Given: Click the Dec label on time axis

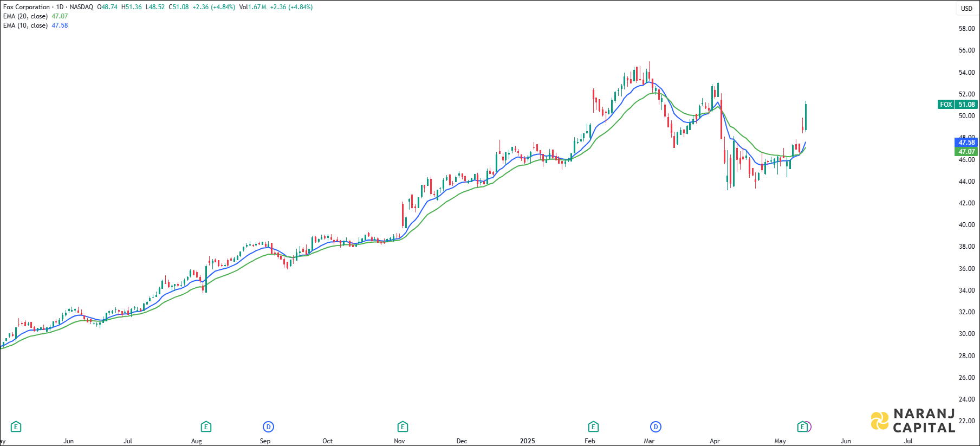Looking at the screenshot, I should pos(462,441).
